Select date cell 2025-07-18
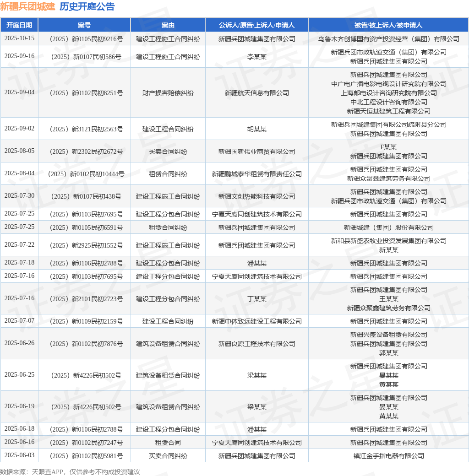469x476 pixels. tap(19, 263)
